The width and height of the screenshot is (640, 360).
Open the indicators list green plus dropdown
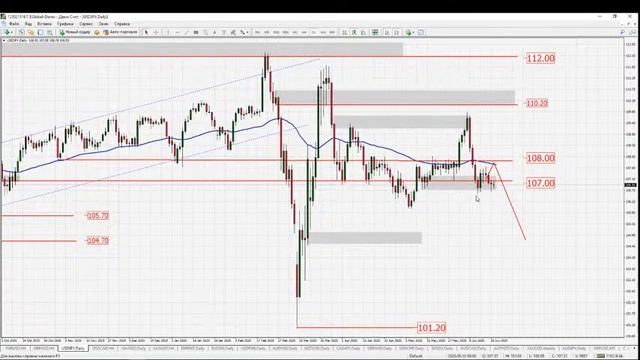tap(409, 32)
